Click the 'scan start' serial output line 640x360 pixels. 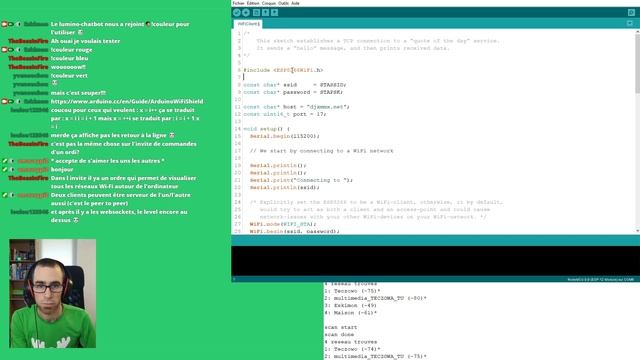341,327
